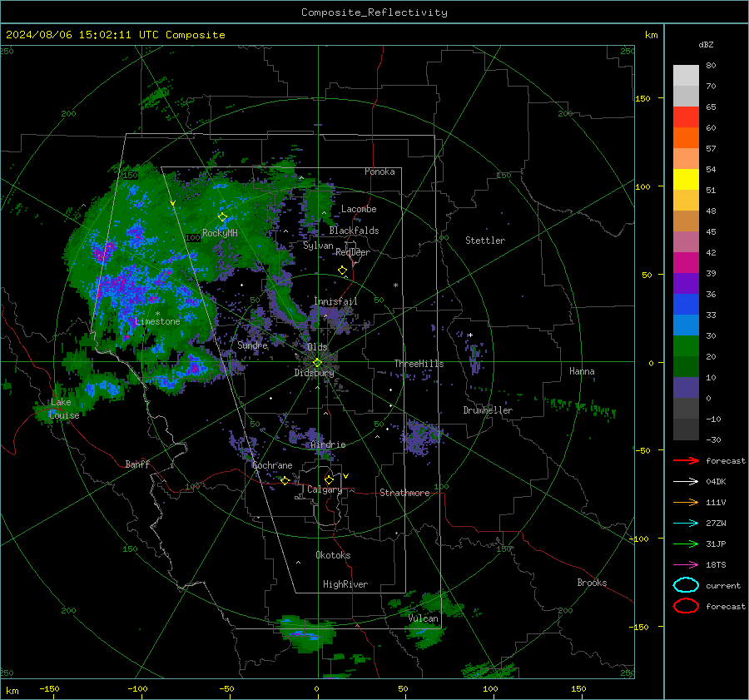Select the Strathmore label

[404, 493]
